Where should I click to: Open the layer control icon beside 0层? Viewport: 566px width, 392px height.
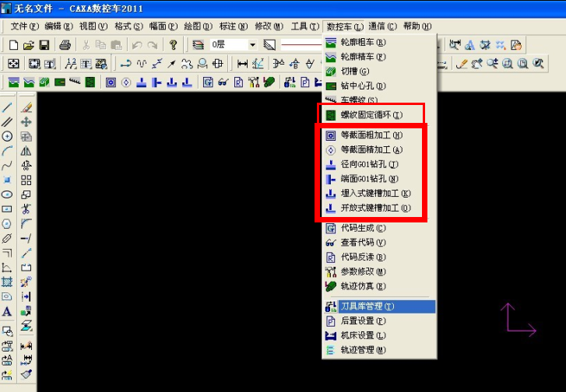coord(199,44)
